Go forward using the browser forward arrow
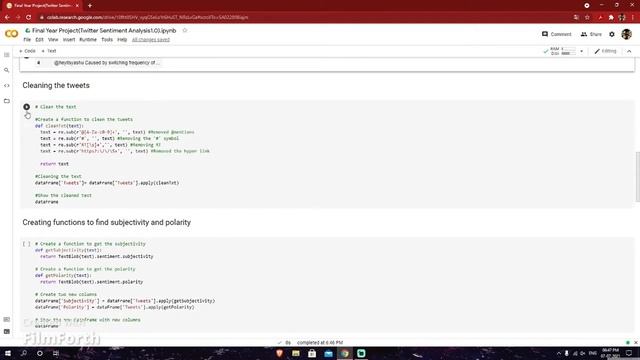 point(18,17)
